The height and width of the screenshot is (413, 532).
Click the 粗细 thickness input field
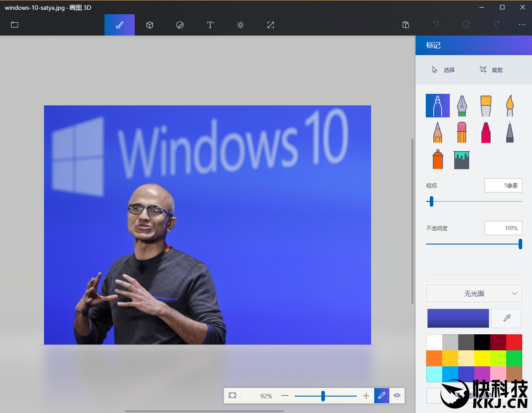click(x=503, y=185)
